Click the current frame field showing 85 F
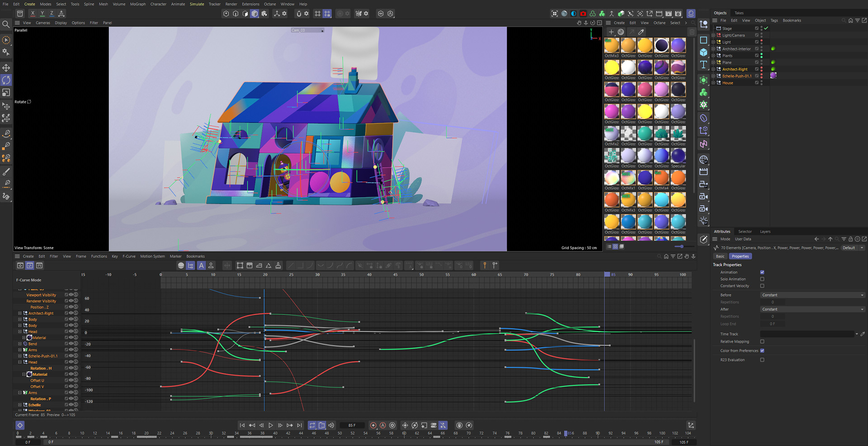Screen dimensions: 868x446 pyautogui.click(x=352, y=425)
